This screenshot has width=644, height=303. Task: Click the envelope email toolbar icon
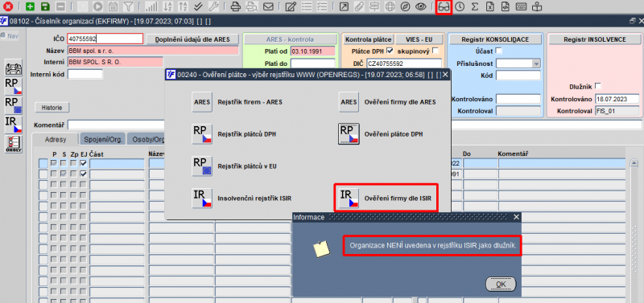point(268,6)
